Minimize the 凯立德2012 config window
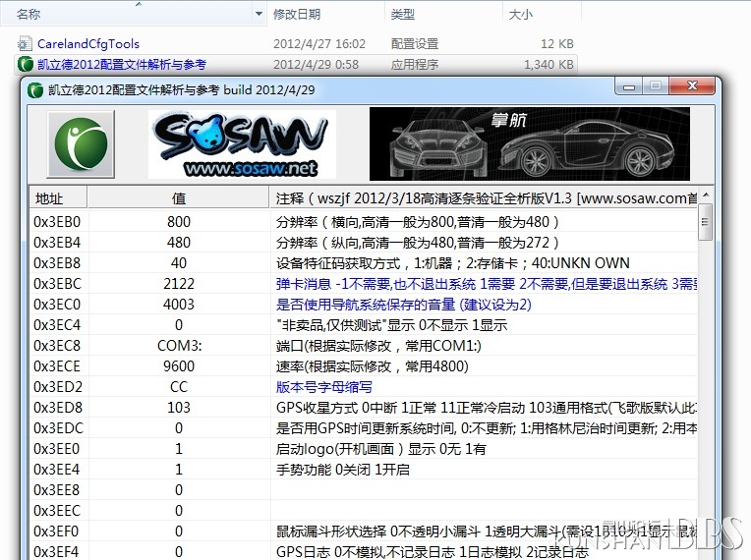This screenshot has width=751, height=560. tap(630, 87)
